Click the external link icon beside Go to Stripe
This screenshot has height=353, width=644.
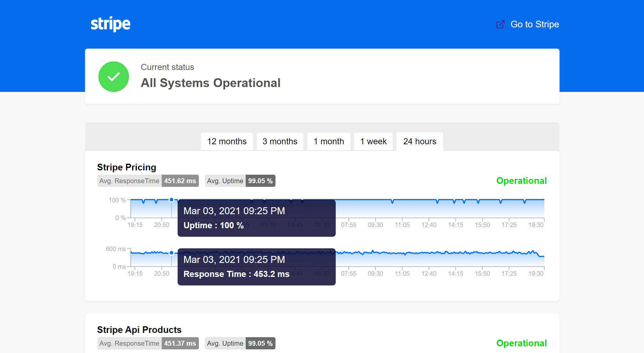[500, 24]
